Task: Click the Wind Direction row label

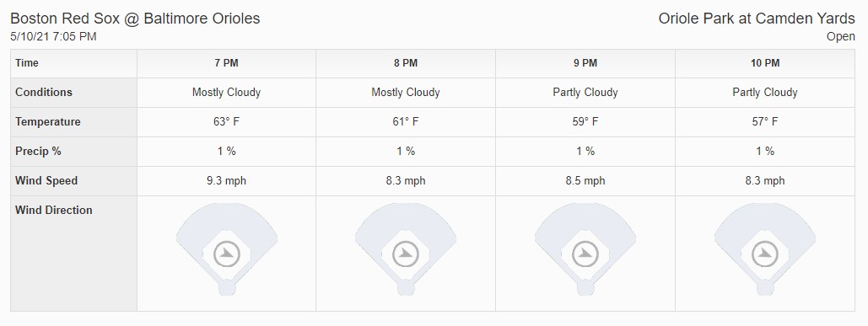Action: (x=54, y=210)
